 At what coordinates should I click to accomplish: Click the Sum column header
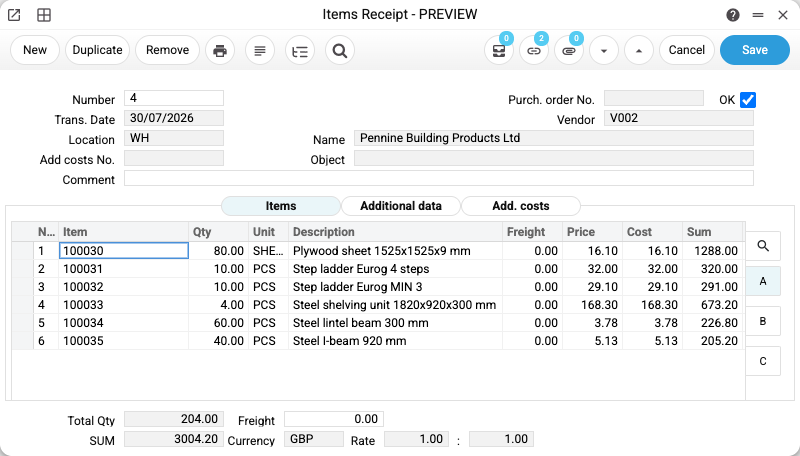coord(713,232)
